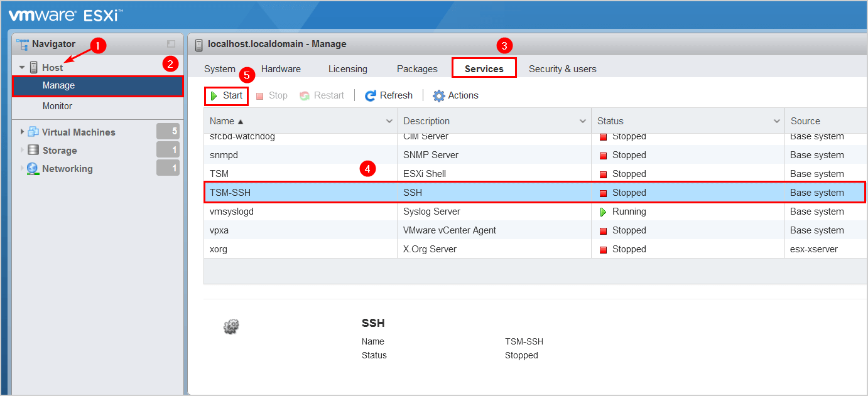This screenshot has height=396, width=868.
Task: Open Networking in Navigator
Action: coord(67,168)
